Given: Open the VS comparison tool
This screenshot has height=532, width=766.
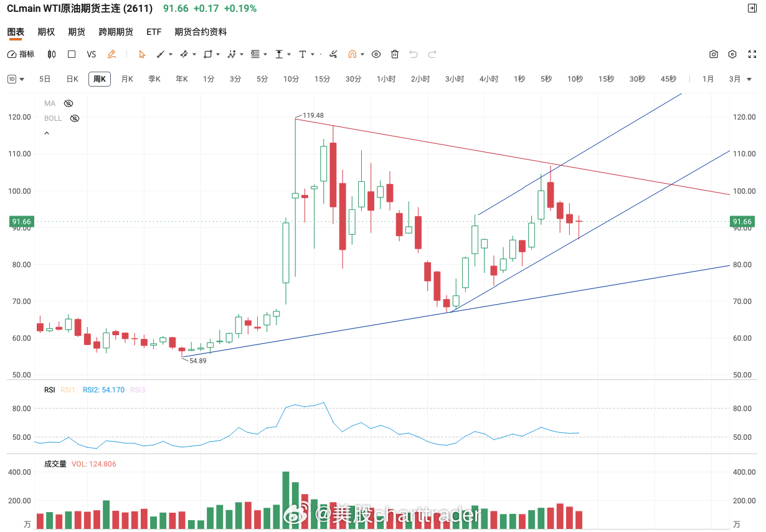Looking at the screenshot, I should tap(92, 54).
